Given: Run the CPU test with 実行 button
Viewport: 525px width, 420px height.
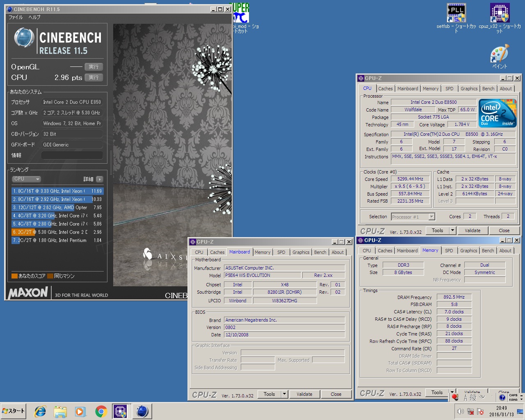Looking at the screenshot, I should pos(94,77).
